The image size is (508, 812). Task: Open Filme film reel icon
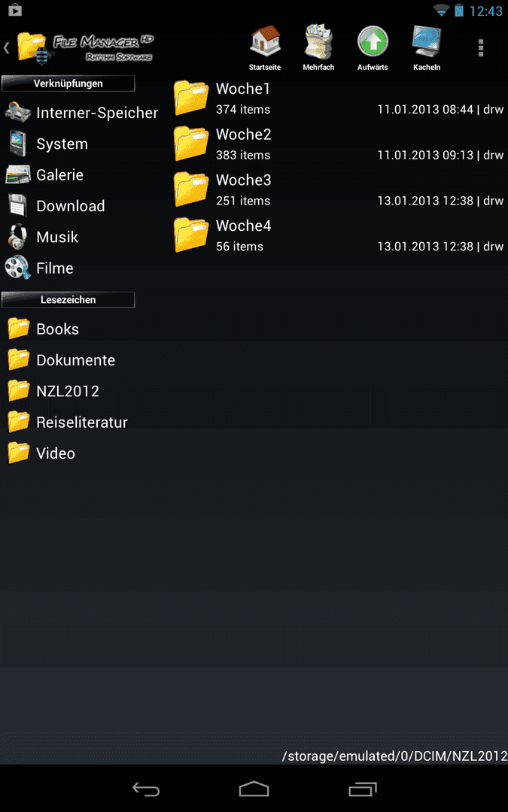17,267
